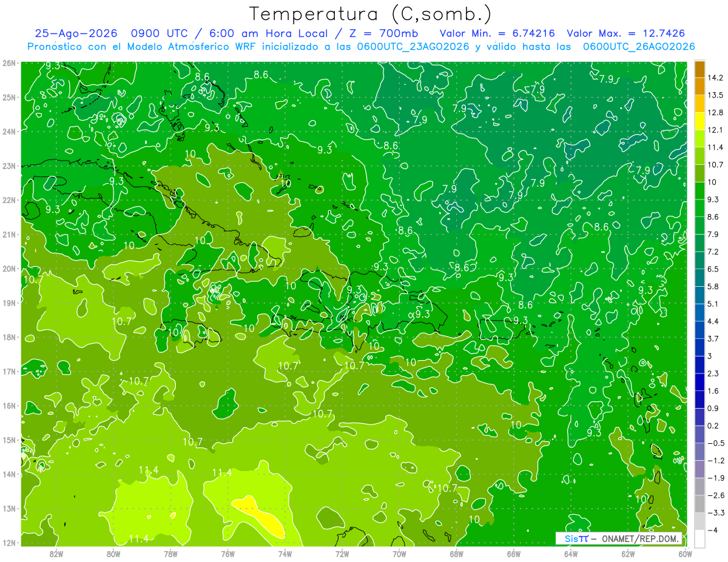Click the '-1.2' color scale label
This screenshot has width=728, height=562.
tap(715, 460)
